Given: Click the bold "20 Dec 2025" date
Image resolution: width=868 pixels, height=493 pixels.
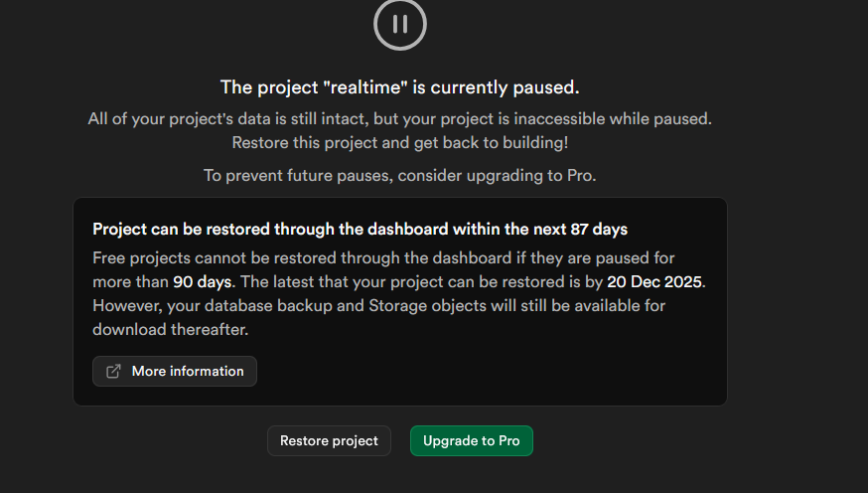Looking at the screenshot, I should 654,281.
